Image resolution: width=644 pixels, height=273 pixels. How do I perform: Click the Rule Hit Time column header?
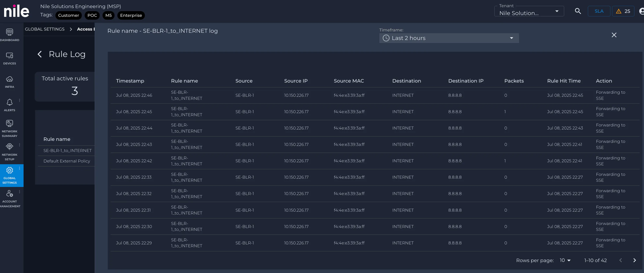[x=564, y=81]
